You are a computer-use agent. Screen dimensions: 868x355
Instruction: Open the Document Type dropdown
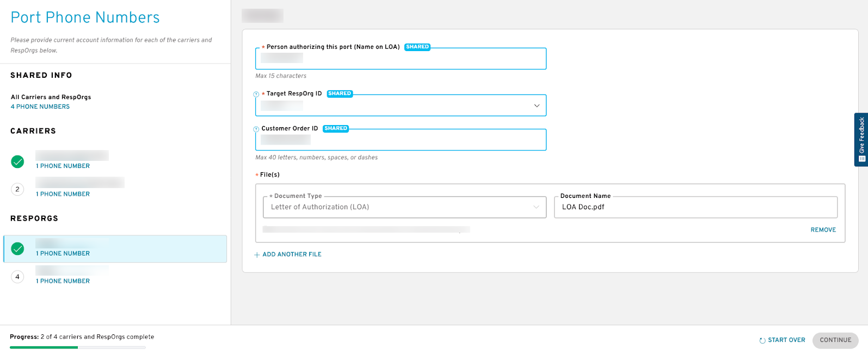[401, 207]
